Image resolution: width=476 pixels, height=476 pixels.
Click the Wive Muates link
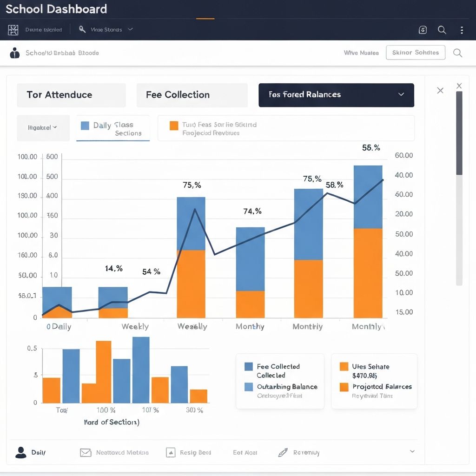(x=361, y=53)
